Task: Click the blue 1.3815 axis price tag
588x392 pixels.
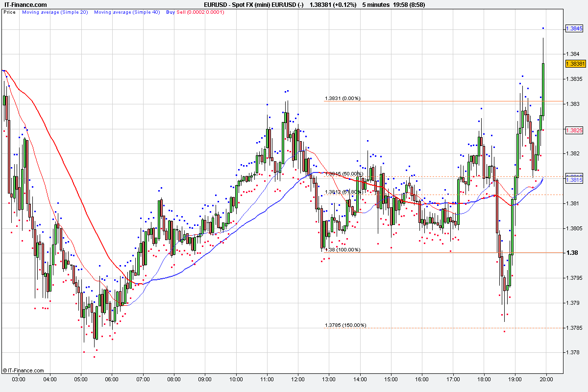Action: [574, 180]
